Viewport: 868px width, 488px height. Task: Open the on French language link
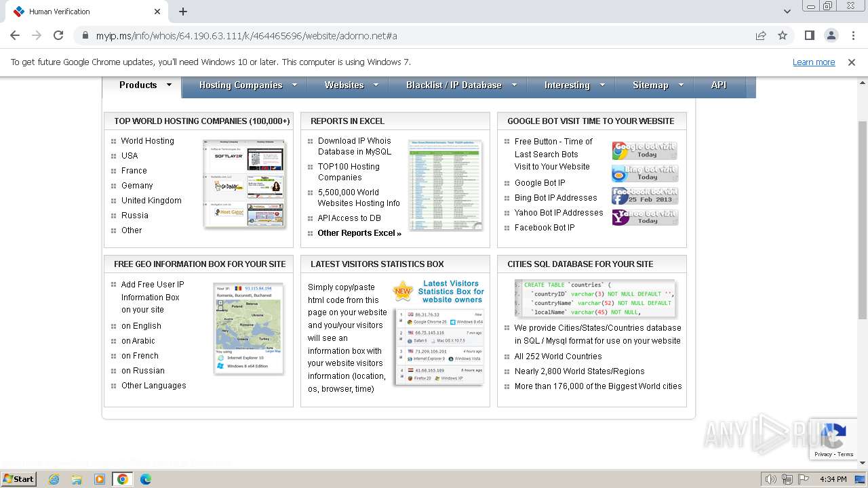(140, 356)
